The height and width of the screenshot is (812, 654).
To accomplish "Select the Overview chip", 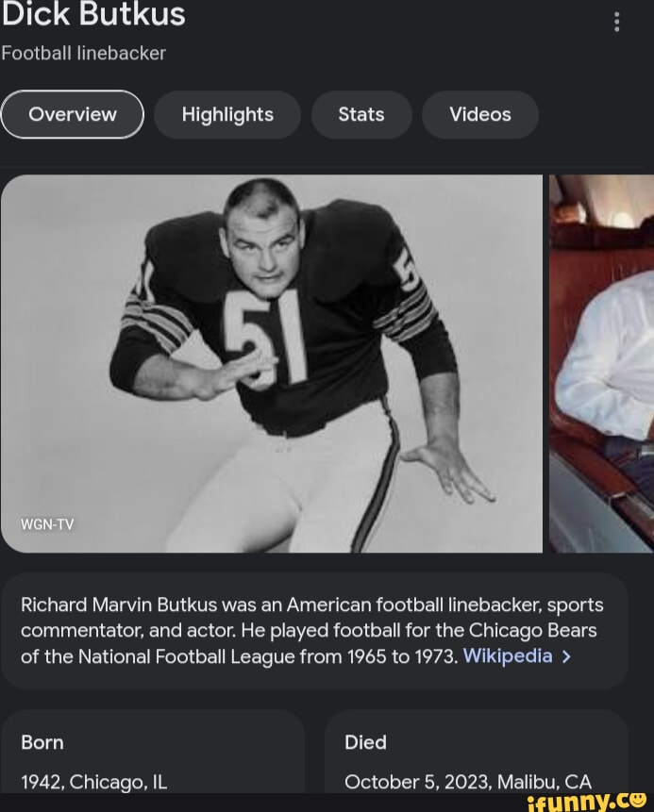I will (73, 114).
